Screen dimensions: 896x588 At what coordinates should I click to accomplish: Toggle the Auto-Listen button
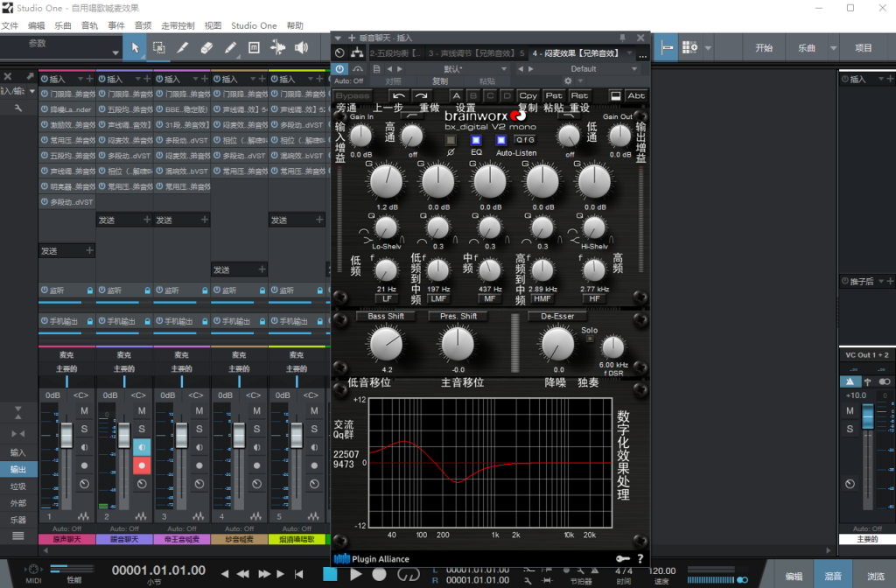pyautogui.click(x=501, y=140)
